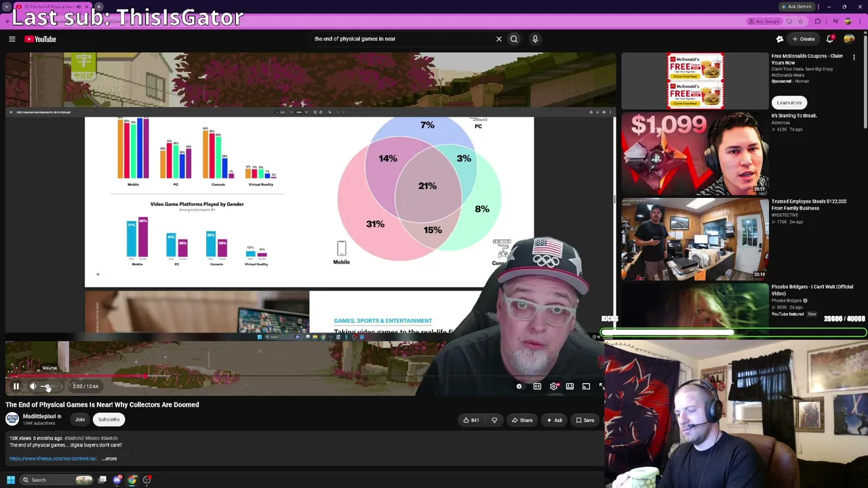Switch to theater mode
This screenshot has width=868, height=488.
pyautogui.click(x=570, y=386)
